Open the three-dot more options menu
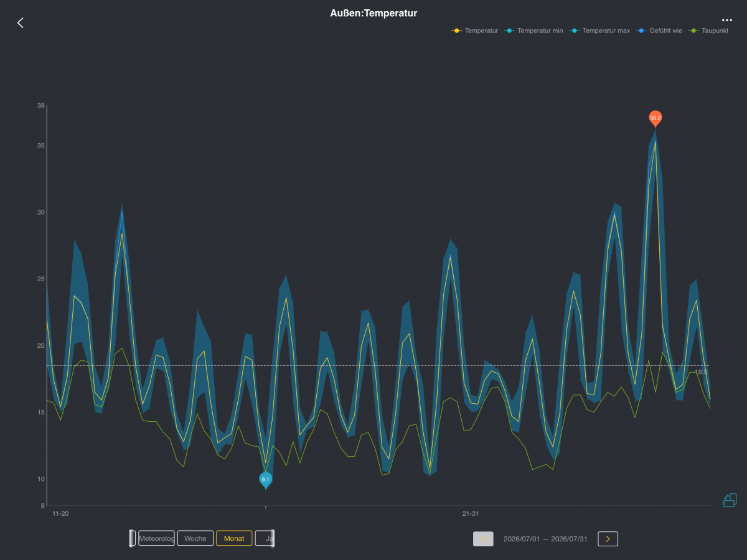Screen dimensions: 747x560 pos(726,20)
